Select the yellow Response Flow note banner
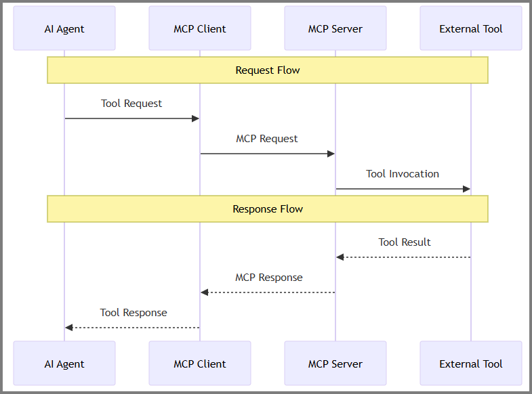 click(x=268, y=209)
